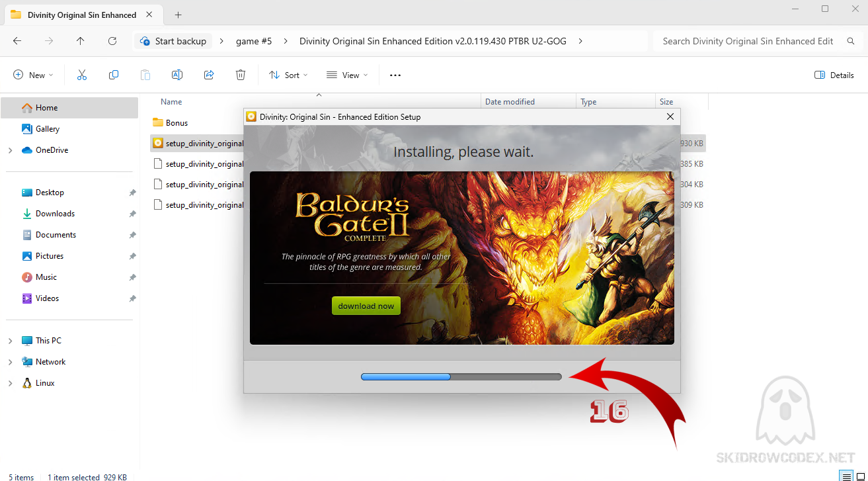The image size is (868, 481).
Task: Click the game #5 breadcrumb
Action: tap(254, 41)
